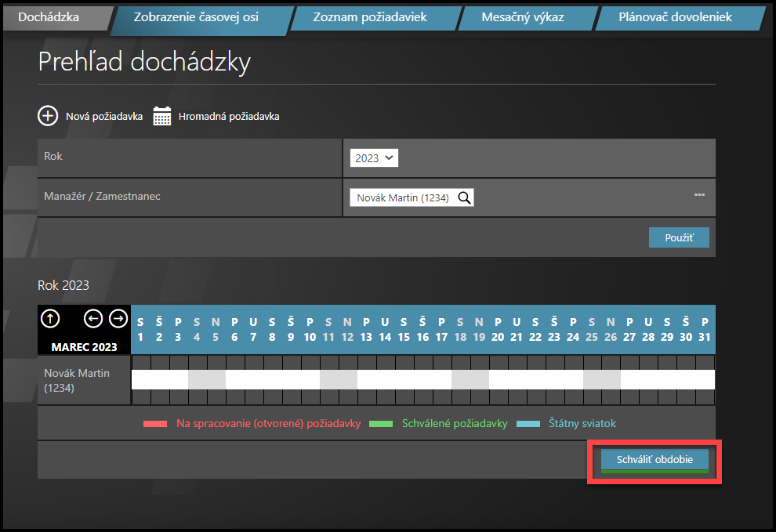Click the calendar icon for Hromadná požiadavka

coord(161,116)
